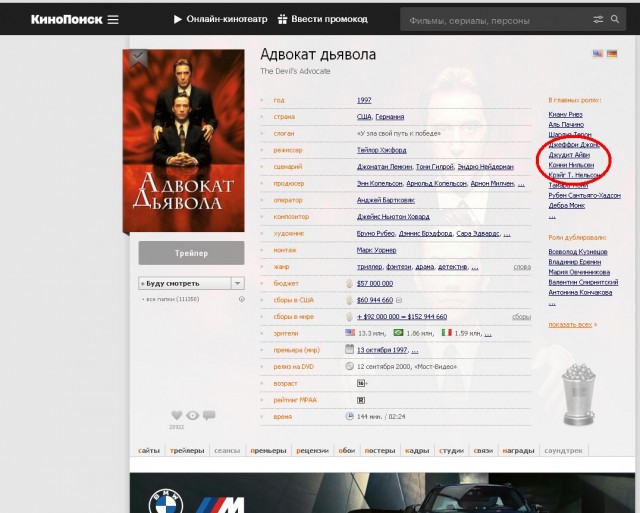This screenshot has width=640, height=513.
Task: Click Ввести промокод gift link
Action: pyautogui.click(x=322, y=19)
